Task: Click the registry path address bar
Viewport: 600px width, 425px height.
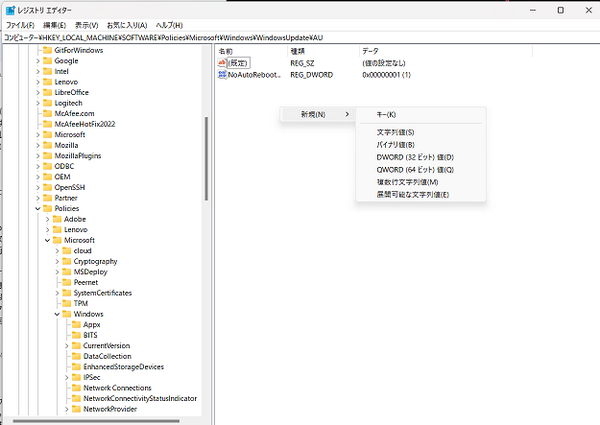Action: coord(300,37)
